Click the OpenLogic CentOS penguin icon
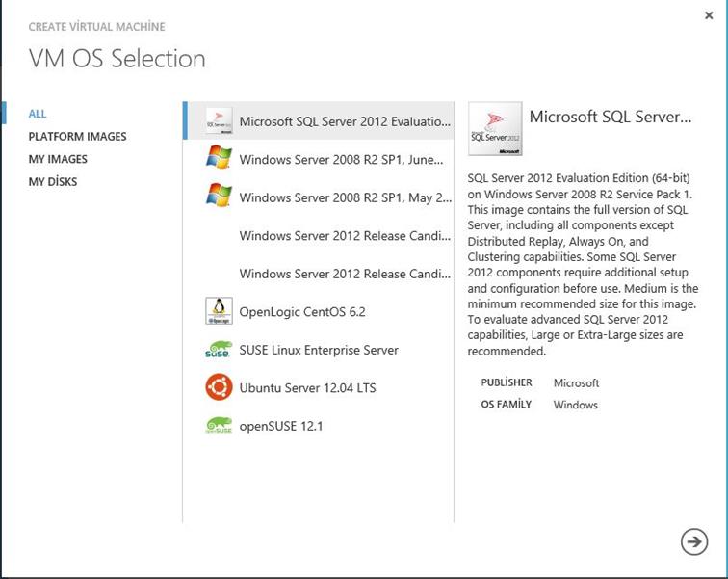 [x=219, y=311]
